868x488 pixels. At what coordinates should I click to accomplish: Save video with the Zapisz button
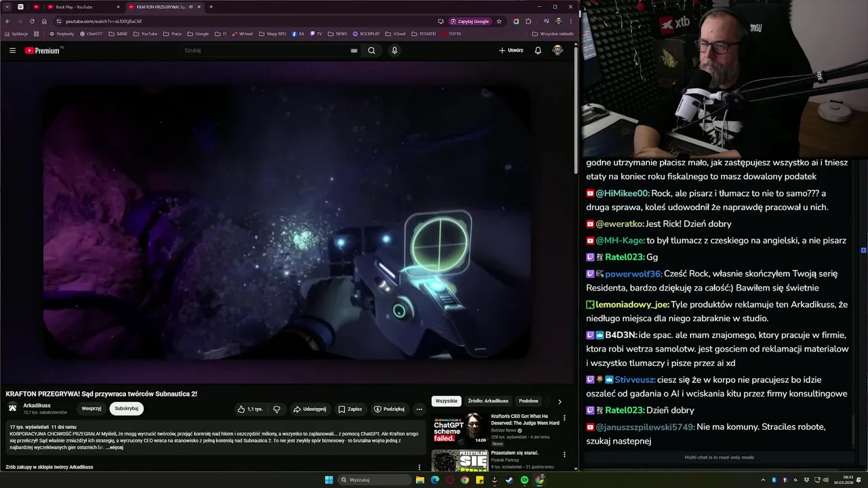click(351, 409)
